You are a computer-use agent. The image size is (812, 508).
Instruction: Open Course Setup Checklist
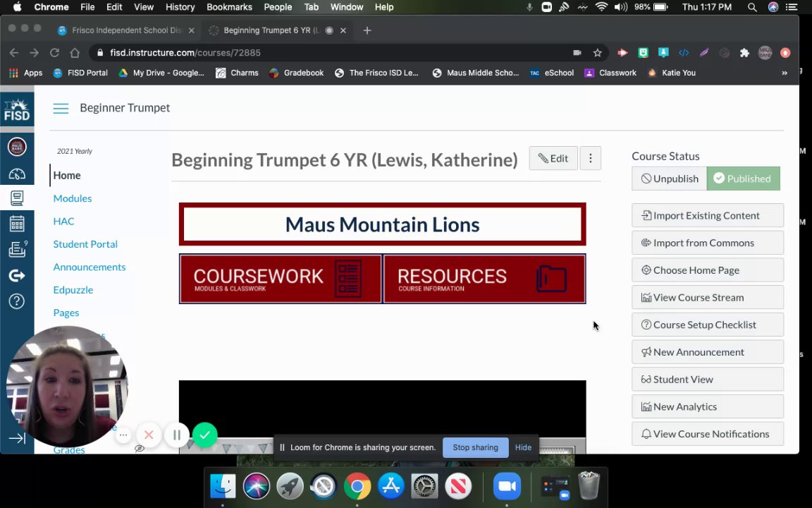(708, 325)
